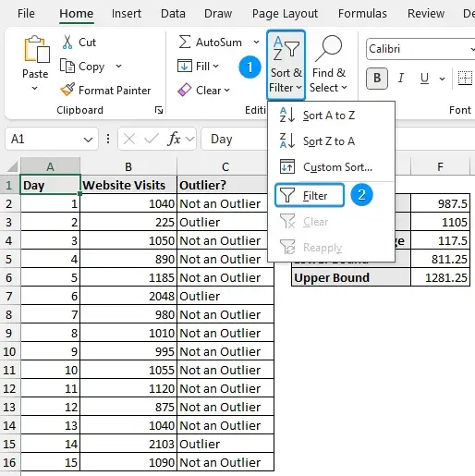The image size is (475, 476).
Task: Select cell containing 2048
Action: [128, 296]
